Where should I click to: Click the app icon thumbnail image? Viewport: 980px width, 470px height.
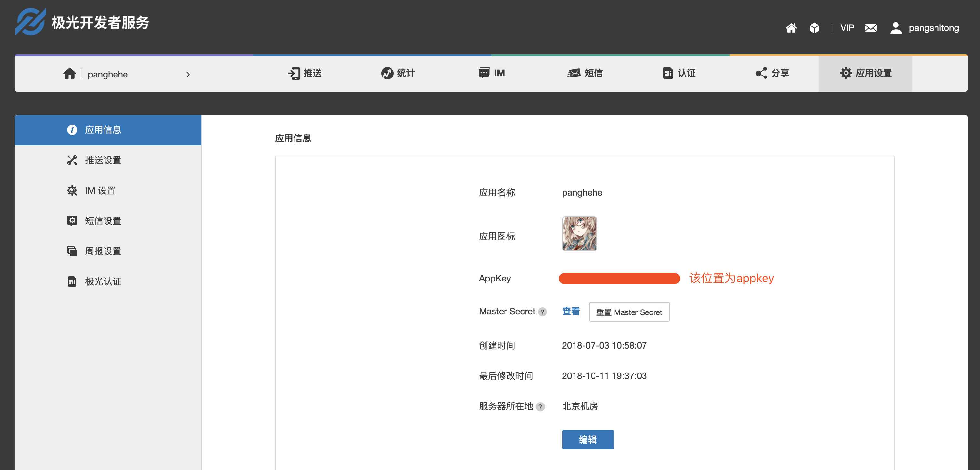point(579,234)
